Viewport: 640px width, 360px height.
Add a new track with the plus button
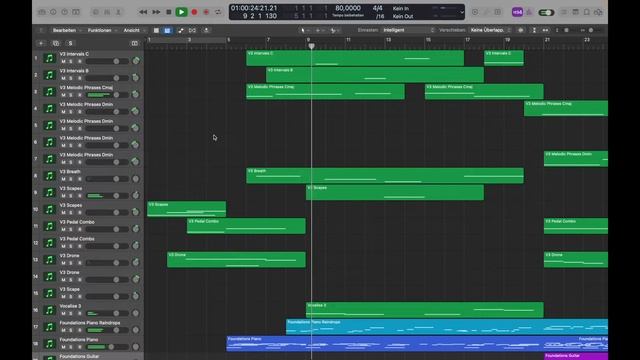pyautogui.click(x=41, y=43)
